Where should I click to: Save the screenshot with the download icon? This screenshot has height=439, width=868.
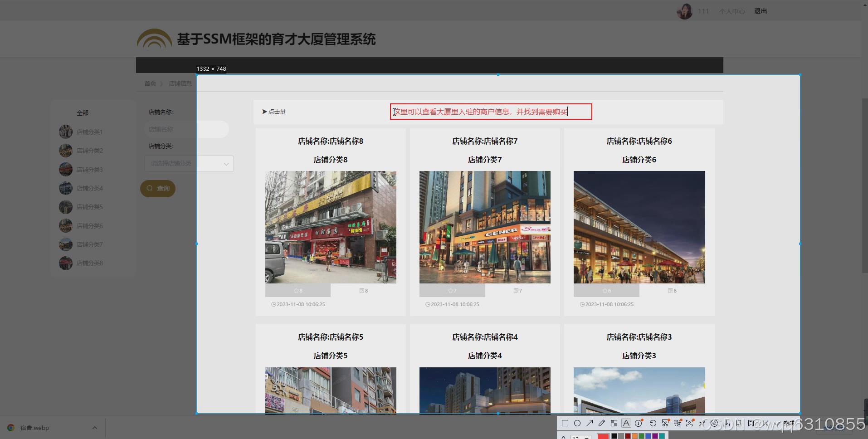click(727, 423)
